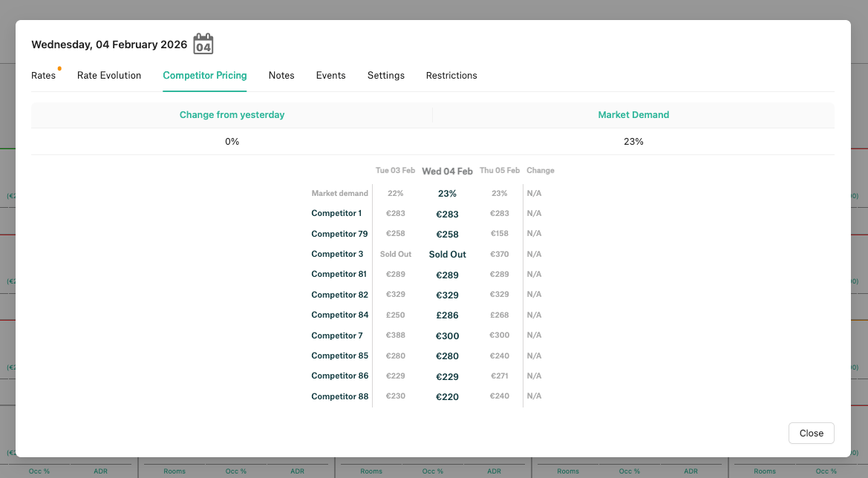Select the Thu 05 Feb column header
Screen dimensions: 868x478
click(500, 171)
